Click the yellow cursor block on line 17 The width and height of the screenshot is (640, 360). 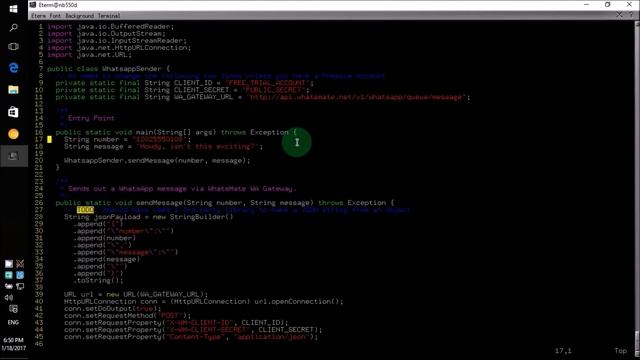(x=49, y=139)
